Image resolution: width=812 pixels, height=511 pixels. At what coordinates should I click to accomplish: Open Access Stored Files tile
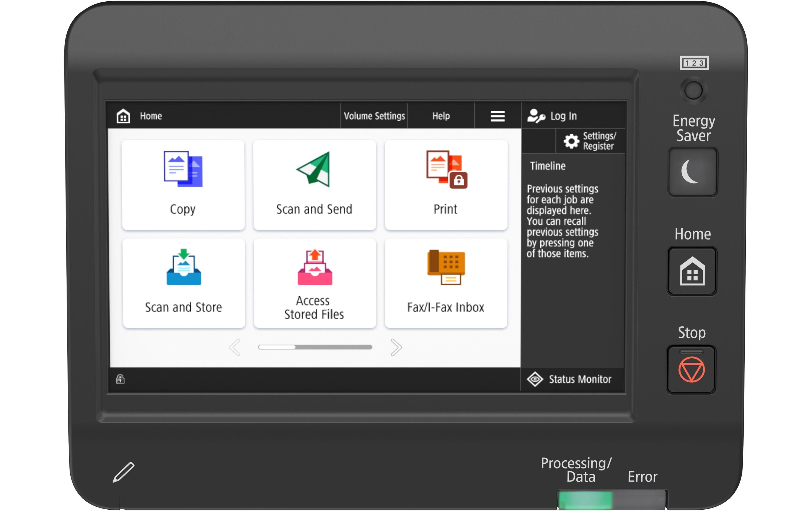tap(315, 283)
